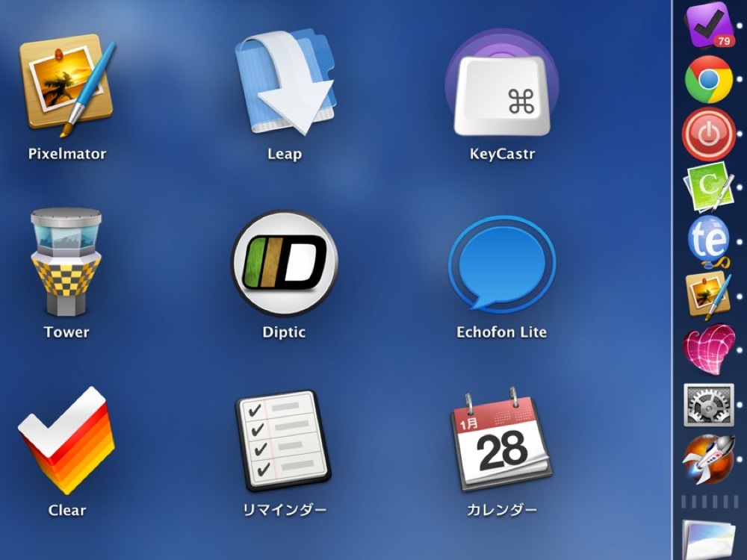This screenshot has width=747, height=560.
Task: Open the green CotEditor icon in dock
Action: tap(708, 187)
